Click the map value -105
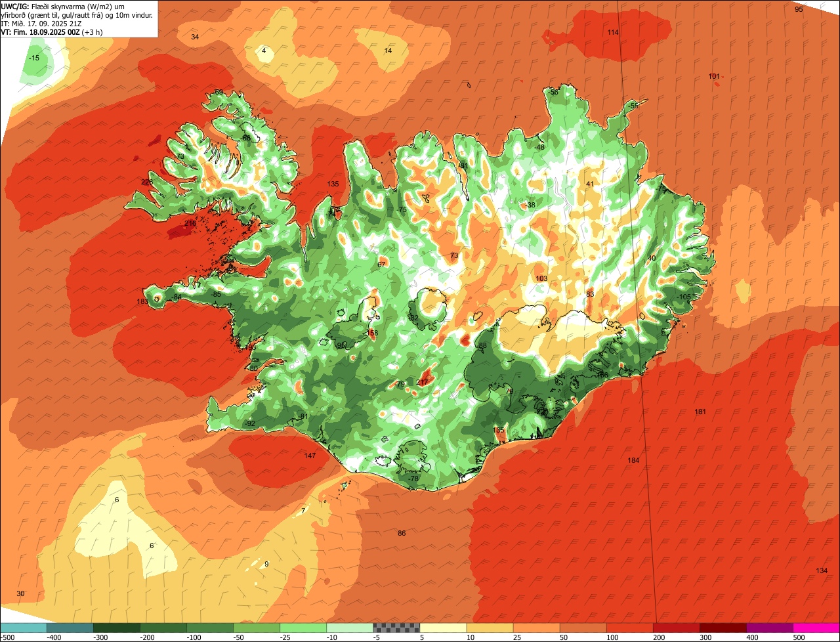Image resolution: width=840 pixels, height=642 pixels. 684,297
